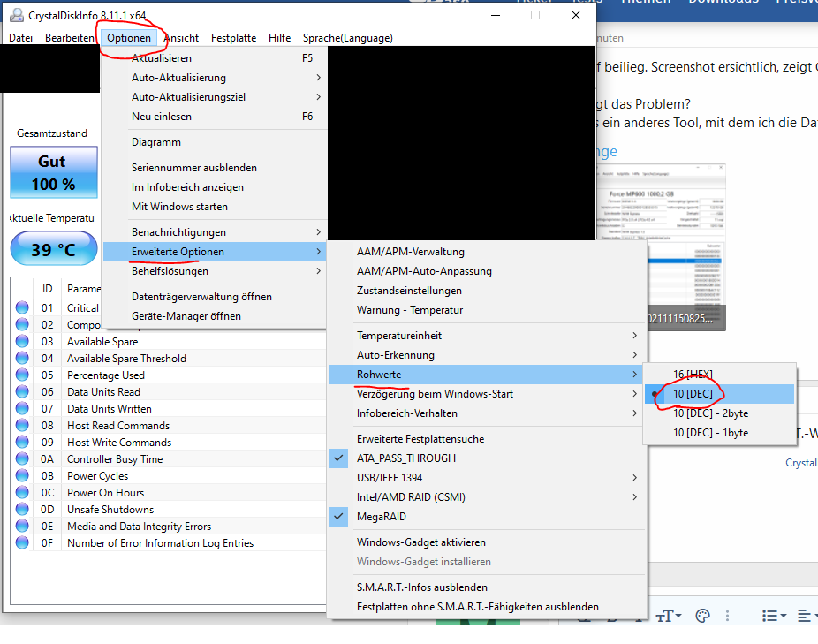Click blue status circle for attribute 02
Screen dimensions: 818x644
(x=22, y=324)
